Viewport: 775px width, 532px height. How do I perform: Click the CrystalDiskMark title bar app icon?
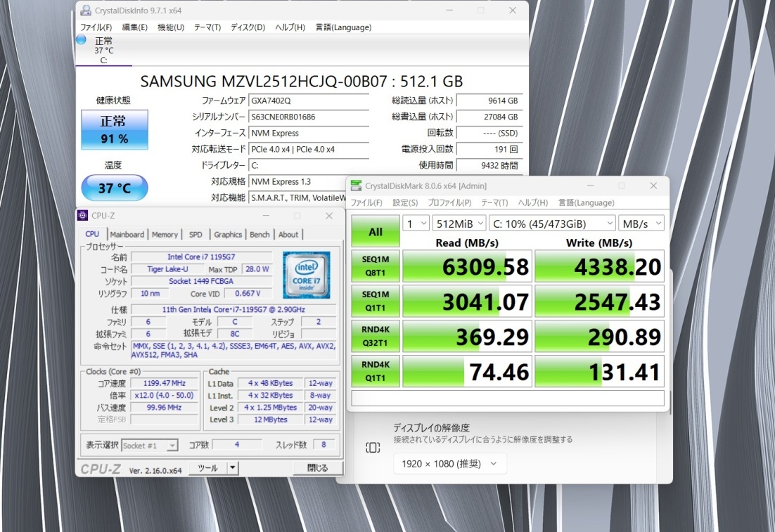coord(356,186)
